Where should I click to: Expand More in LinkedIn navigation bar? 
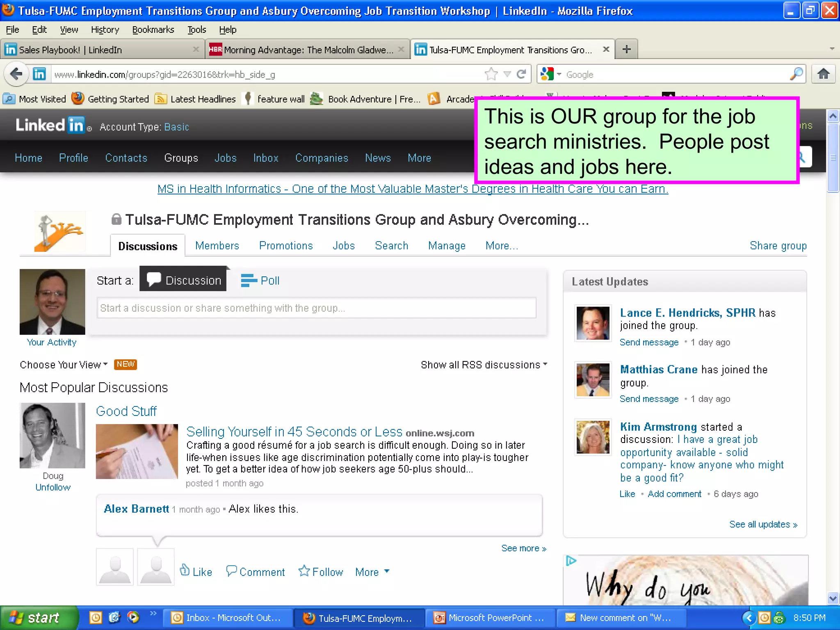(x=419, y=158)
